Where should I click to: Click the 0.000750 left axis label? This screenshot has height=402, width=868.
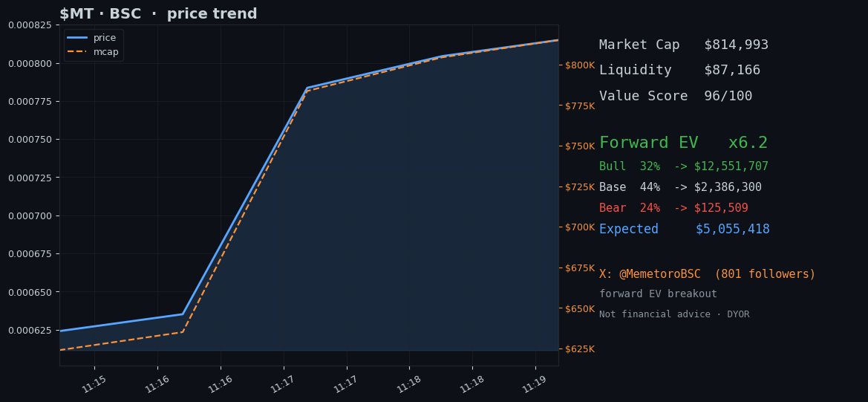31,140
